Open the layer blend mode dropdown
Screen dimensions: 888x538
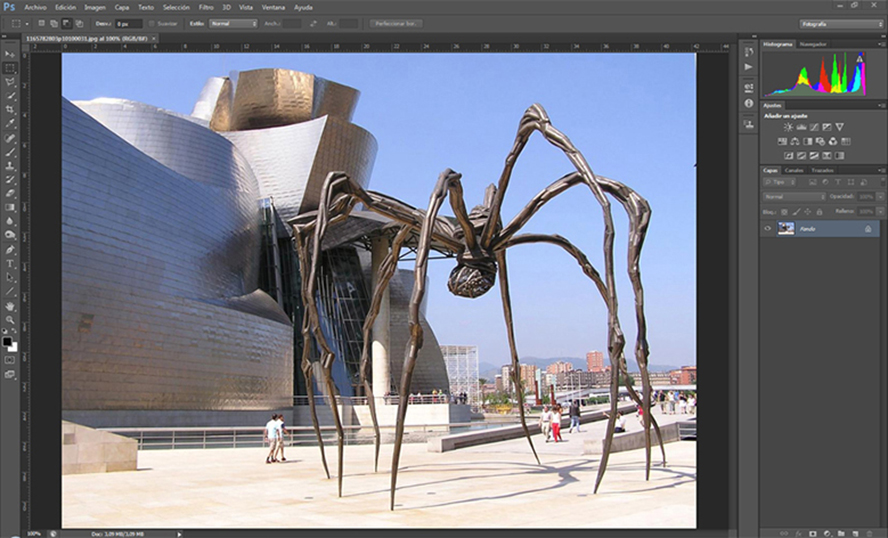click(x=793, y=197)
